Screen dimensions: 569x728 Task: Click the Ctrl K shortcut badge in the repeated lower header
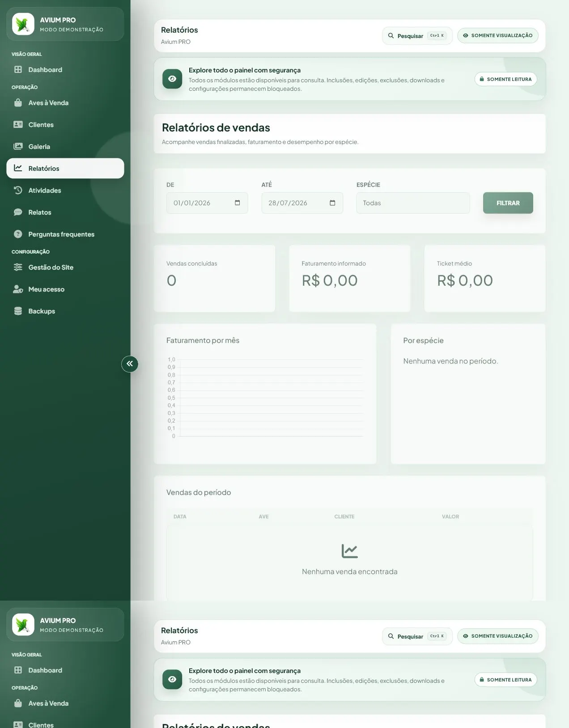(x=437, y=636)
